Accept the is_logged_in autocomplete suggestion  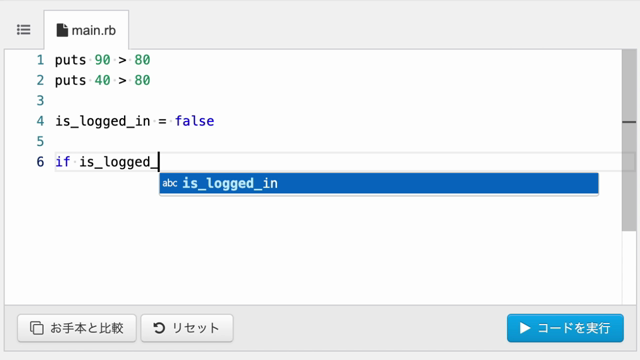(x=379, y=183)
